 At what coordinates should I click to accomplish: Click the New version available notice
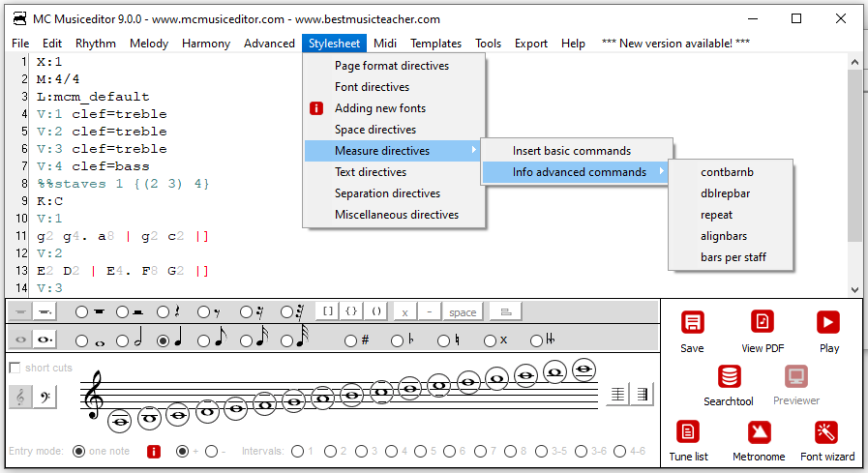click(675, 44)
